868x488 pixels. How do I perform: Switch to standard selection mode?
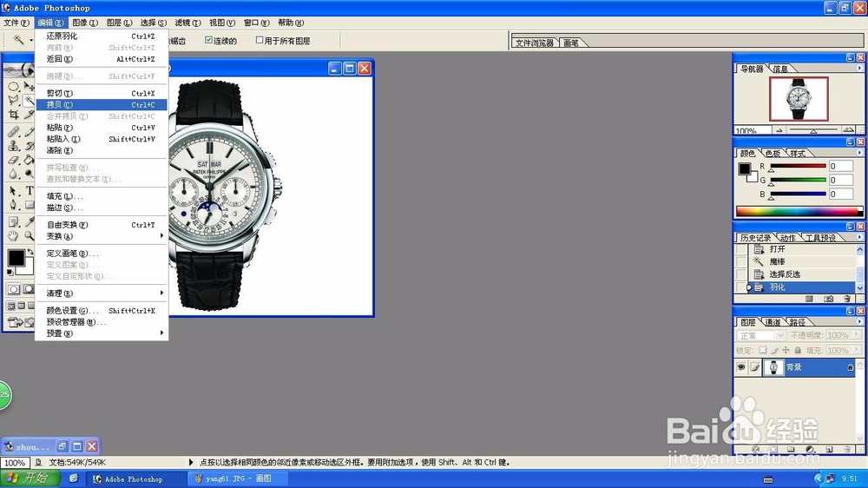(13, 289)
